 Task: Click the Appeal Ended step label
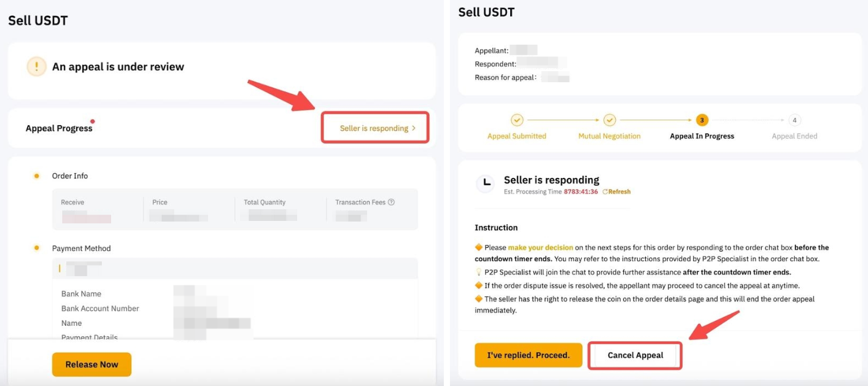click(794, 136)
